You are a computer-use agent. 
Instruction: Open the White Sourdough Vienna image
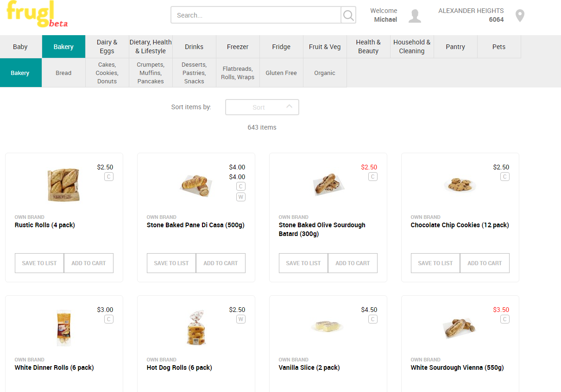460,328
